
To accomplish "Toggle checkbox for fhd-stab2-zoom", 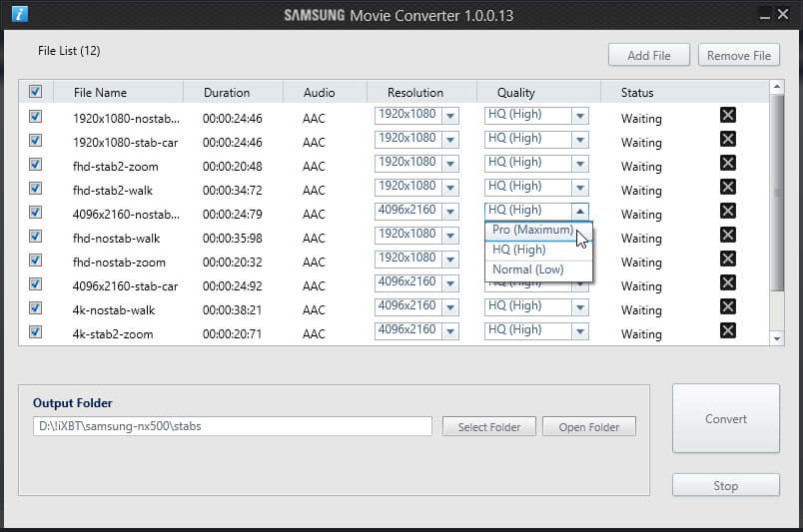I will click(x=35, y=165).
